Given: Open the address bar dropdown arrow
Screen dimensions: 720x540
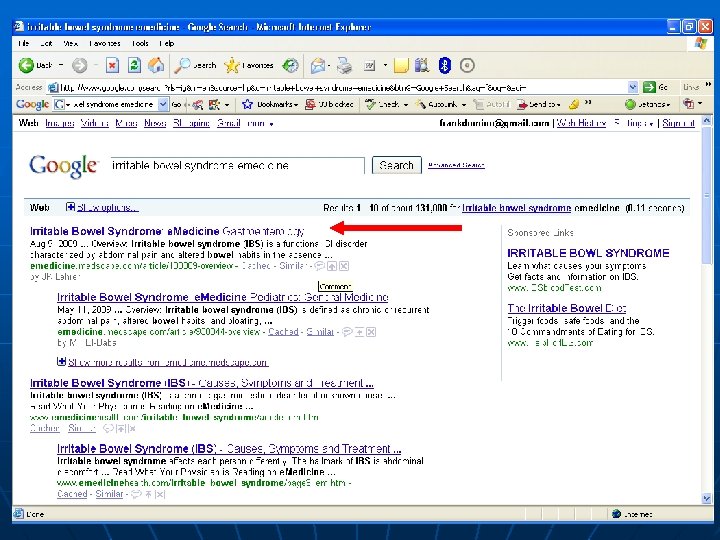Looking at the screenshot, I should coord(633,87).
